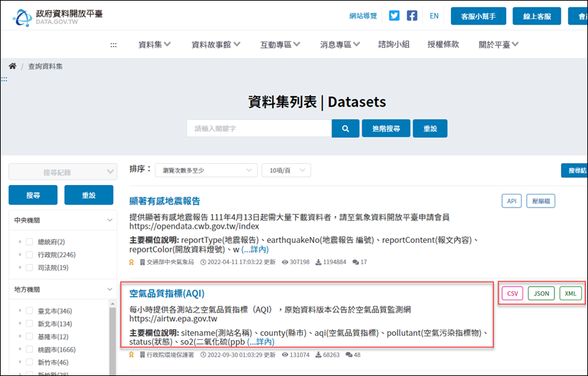Click download count icon showing 1194884

click(318, 262)
